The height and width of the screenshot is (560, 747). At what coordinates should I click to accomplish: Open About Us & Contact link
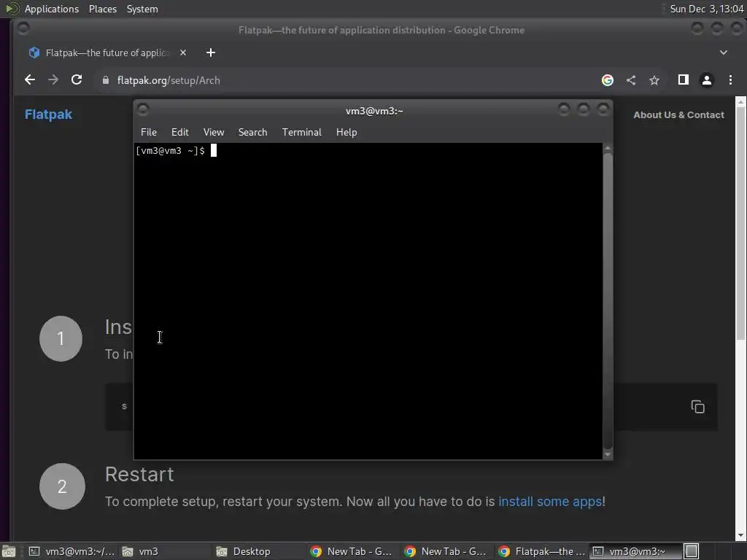coord(678,114)
